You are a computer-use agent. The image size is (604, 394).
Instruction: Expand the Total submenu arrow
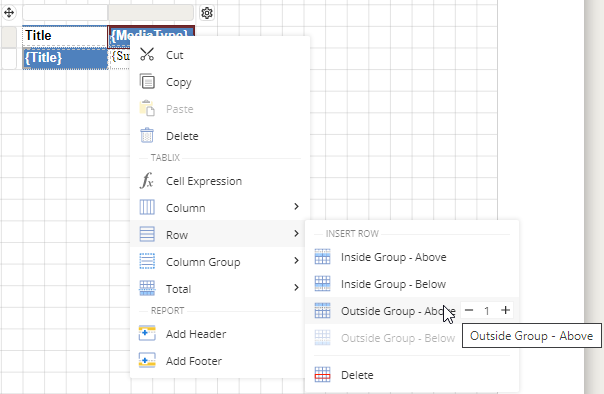click(296, 288)
